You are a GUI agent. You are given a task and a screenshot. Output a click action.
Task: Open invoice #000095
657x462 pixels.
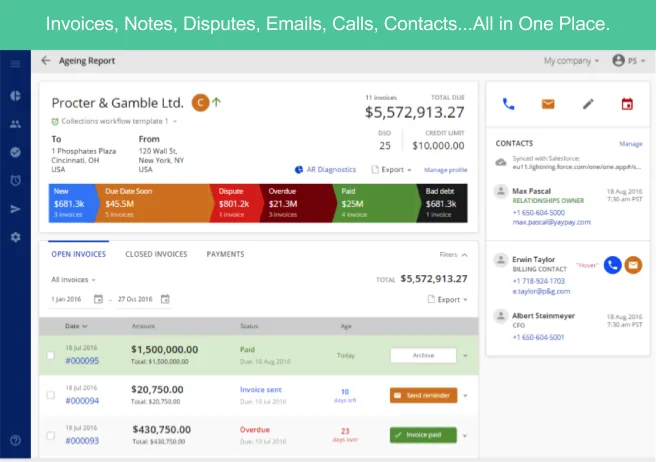click(82, 361)
